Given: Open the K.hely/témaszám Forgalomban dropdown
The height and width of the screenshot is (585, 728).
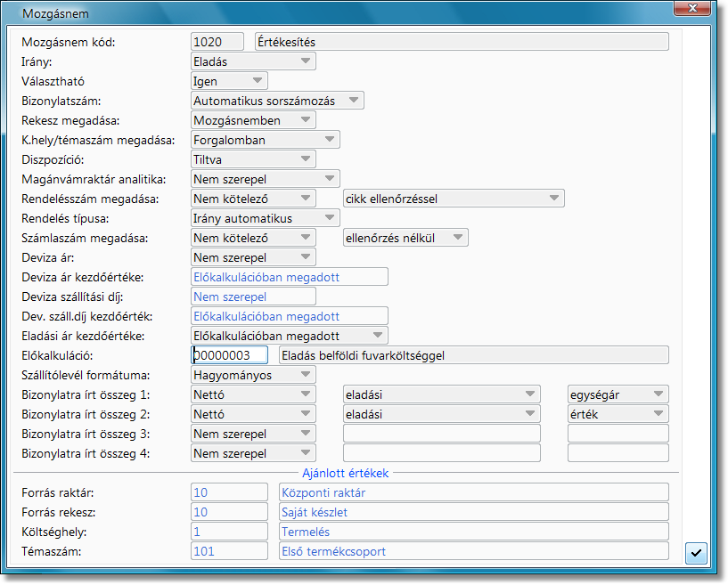Looking at the screenshot, I should coord(330,140).
